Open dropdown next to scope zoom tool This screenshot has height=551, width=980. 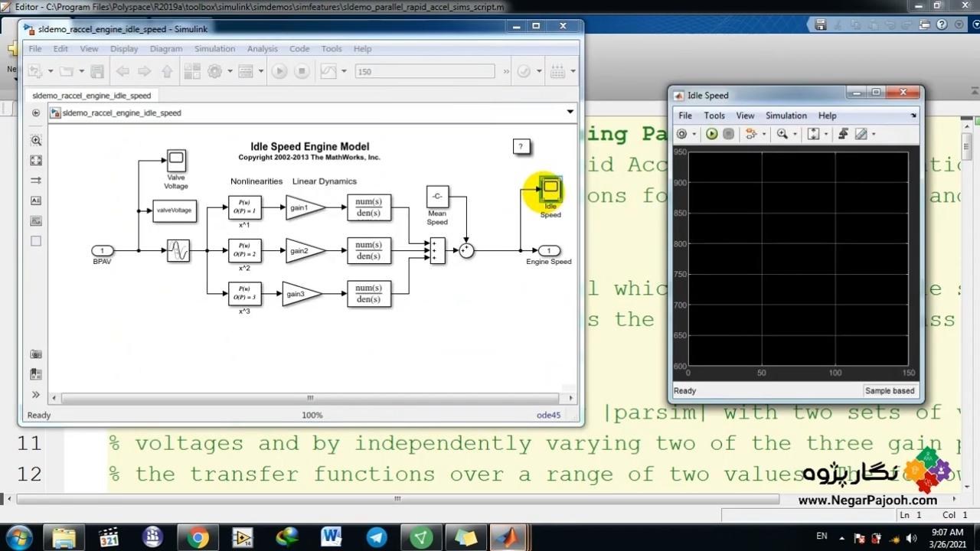point(795,135)
